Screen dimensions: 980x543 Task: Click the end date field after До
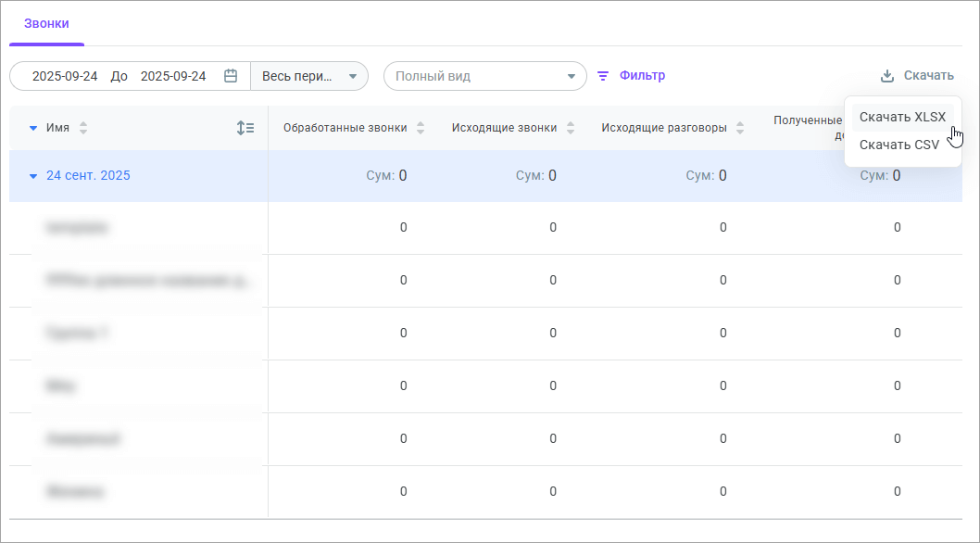[x=173, y=76]
